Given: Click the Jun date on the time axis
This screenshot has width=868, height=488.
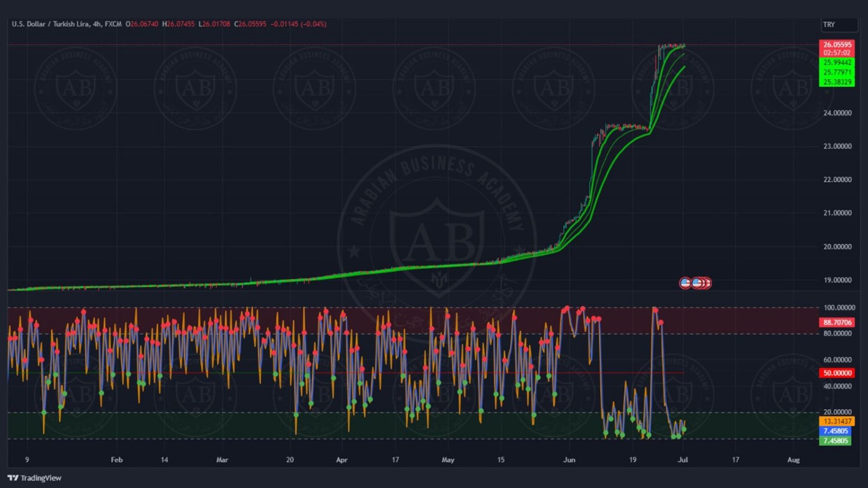Looking at the screenshot, I should coord(569,460).
